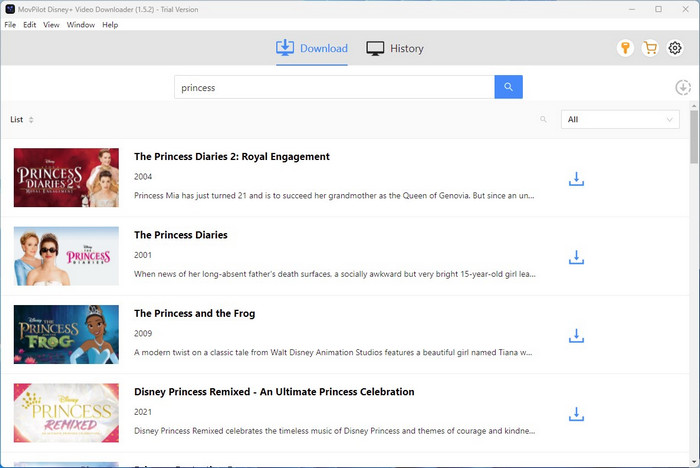Download The Princess Diaries 2001 movie
Screen dimensions: 700x468
pyautogui.click(x=576, y=257)
